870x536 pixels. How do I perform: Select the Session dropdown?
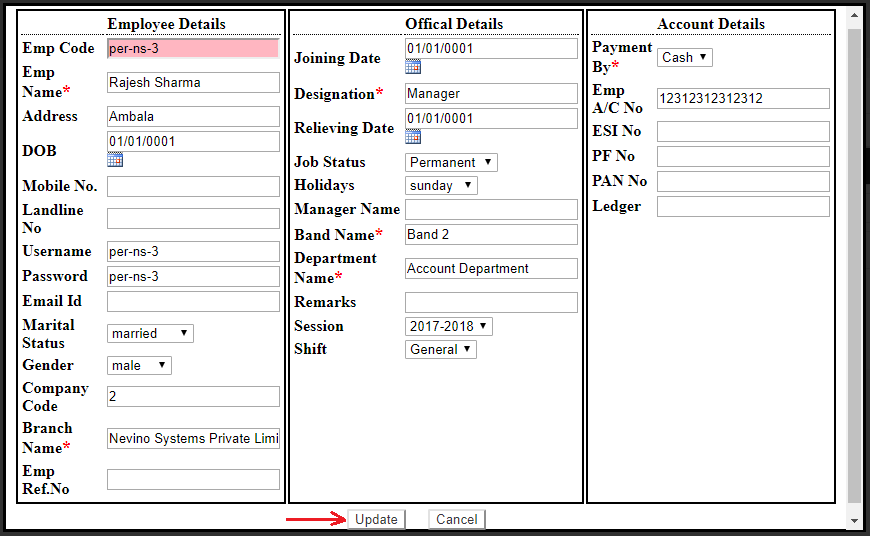(x=449, y=326)
